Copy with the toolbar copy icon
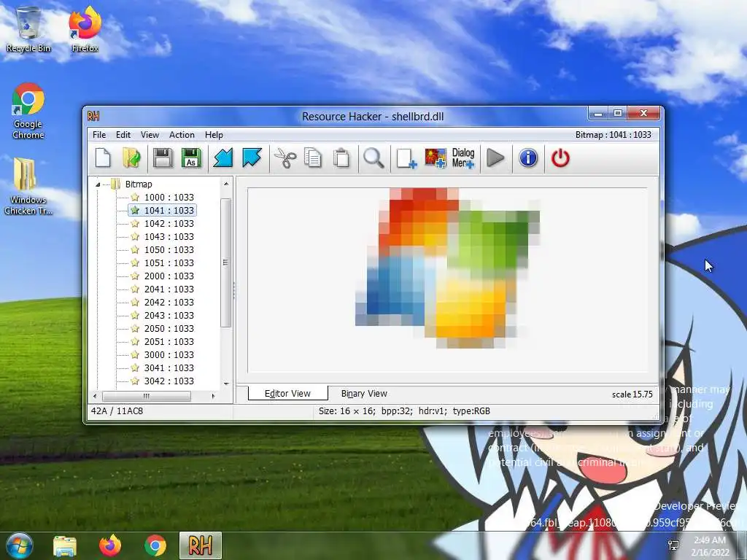This screenshot has width=747, height=560. (x=313, y=158)
